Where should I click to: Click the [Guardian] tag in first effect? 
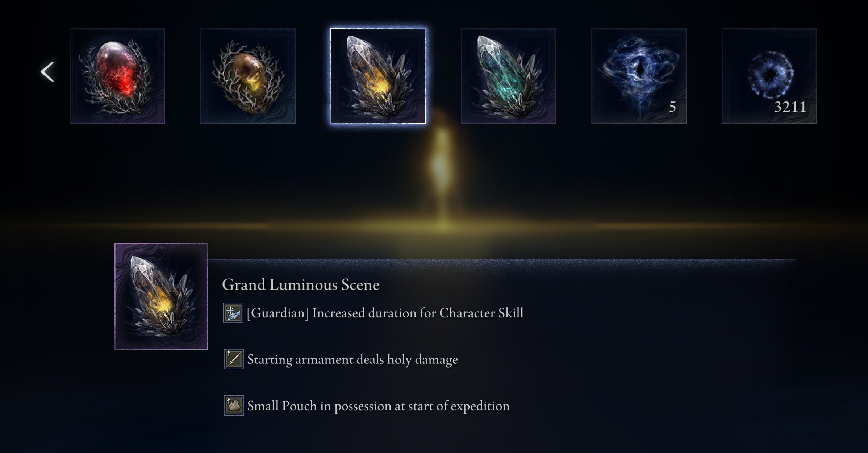click(x=278, y=313)
